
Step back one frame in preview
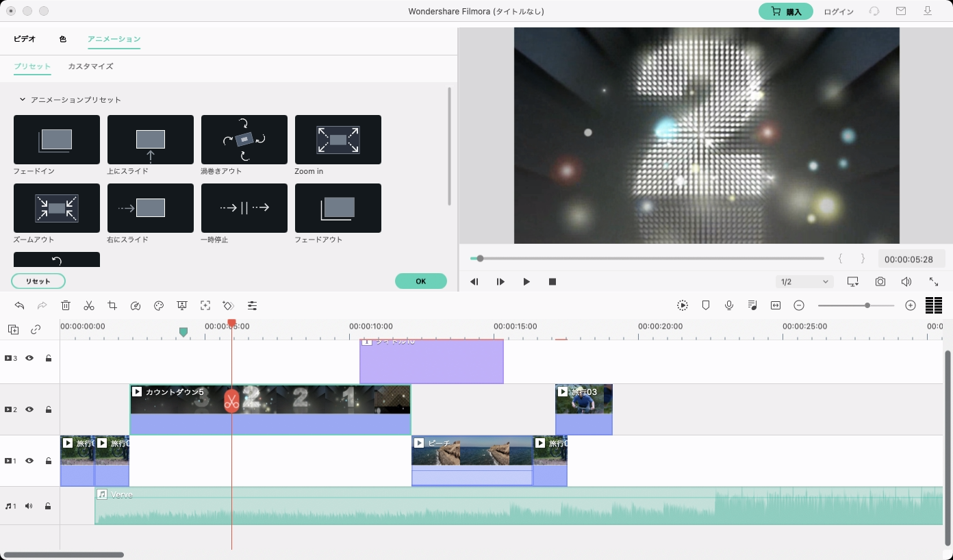[x=474, y=281]
